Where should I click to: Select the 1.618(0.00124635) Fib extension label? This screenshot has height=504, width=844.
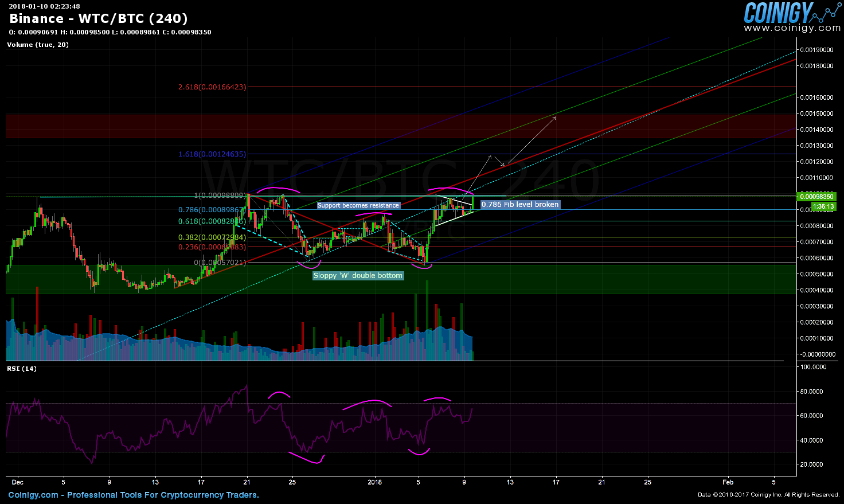(212, 154)
